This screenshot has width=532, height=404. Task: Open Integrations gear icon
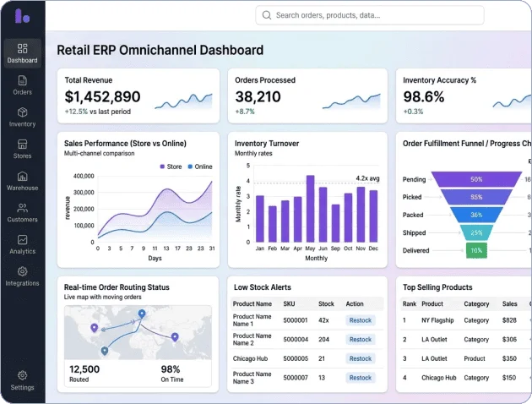pyautogui.click(x=23, y=271)
